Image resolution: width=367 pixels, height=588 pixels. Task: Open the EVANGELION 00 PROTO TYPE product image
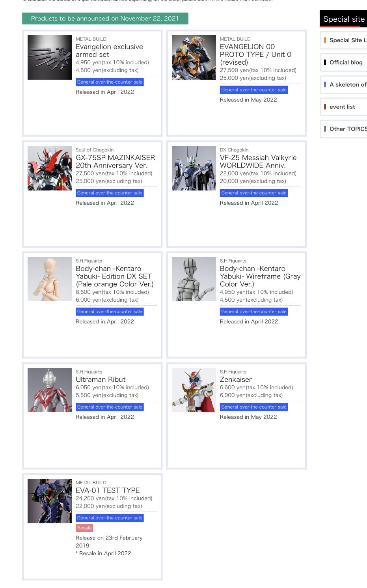pyautogui.click(x=194, y=57)
